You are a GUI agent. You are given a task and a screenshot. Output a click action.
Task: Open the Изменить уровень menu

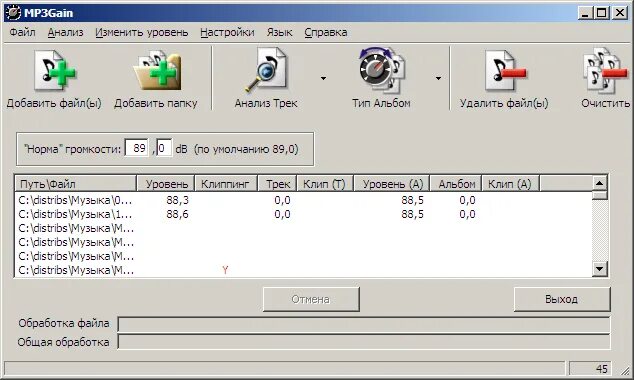point(142,32)
